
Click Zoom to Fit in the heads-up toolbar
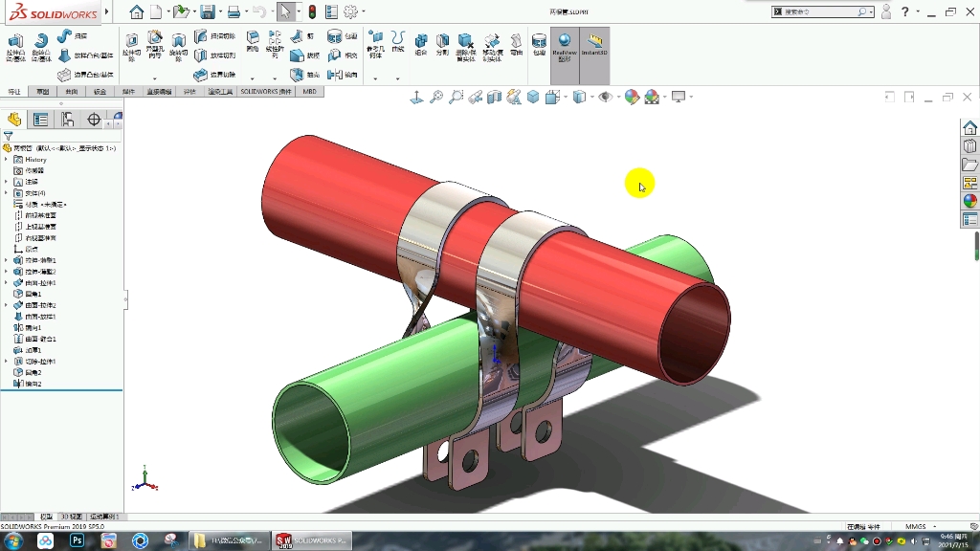coord(436,97)
